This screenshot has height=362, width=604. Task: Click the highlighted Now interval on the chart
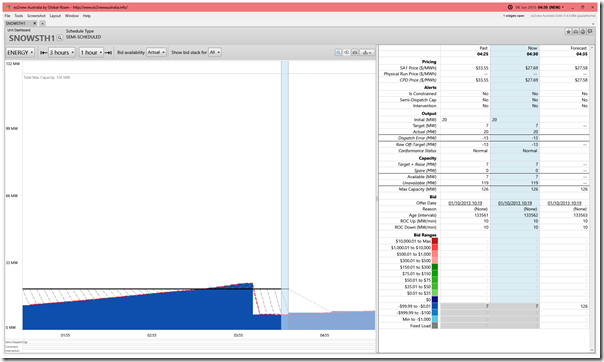click(x=285, y=195)
